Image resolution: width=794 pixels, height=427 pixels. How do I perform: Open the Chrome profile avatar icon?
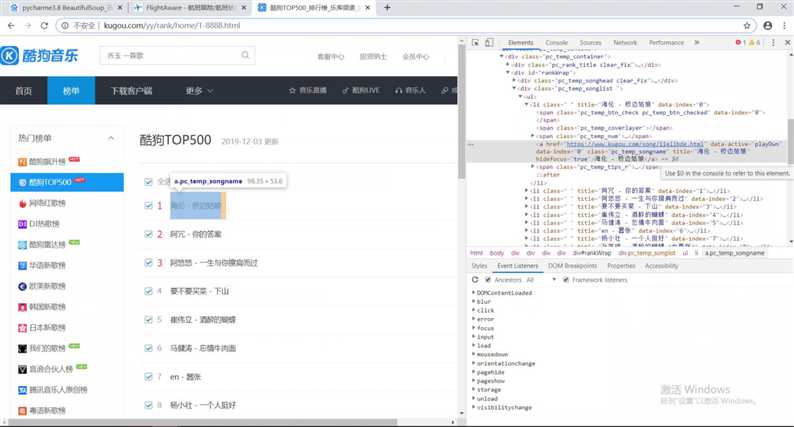point(768,25)
